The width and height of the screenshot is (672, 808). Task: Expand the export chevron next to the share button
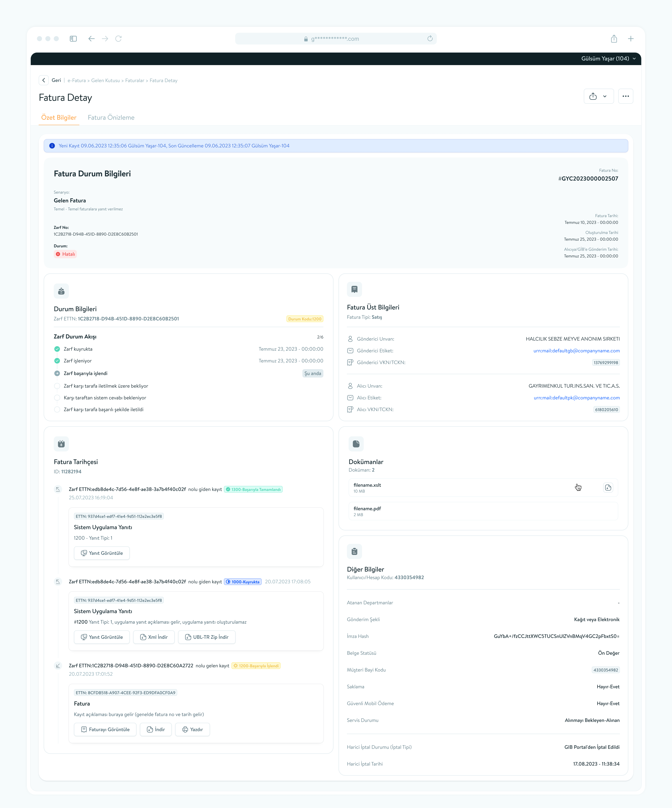[x=605, y=96]
